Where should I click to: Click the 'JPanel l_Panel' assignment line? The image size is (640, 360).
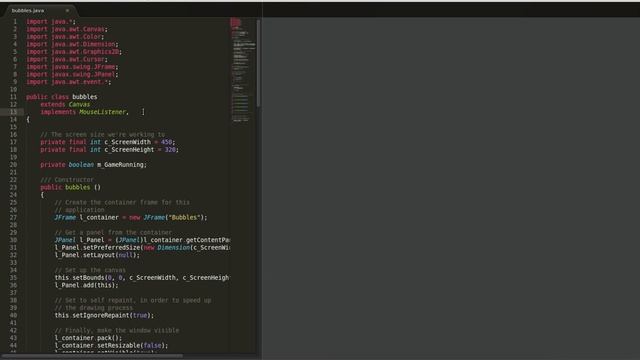coord(142,240)
